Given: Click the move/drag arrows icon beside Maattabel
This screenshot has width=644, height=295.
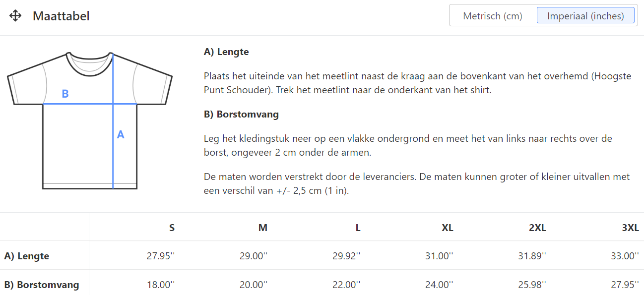Looking at the screenshot, I should point(15,16).
